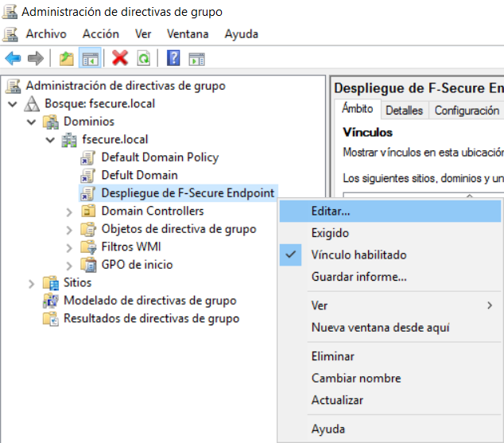Choose Actualizar from the context menu

(x=390, y=400)
